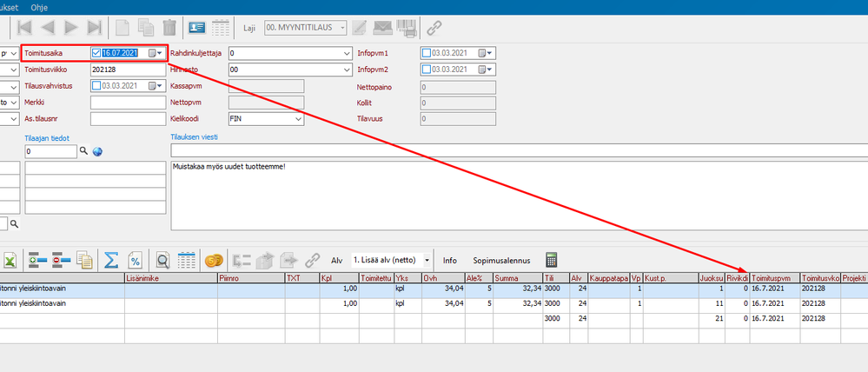Image resolution: width=868 pixels, height=372 pixels.
Task: Open the calculator icon beside Sopimusalennus
Action: (551, 259)
